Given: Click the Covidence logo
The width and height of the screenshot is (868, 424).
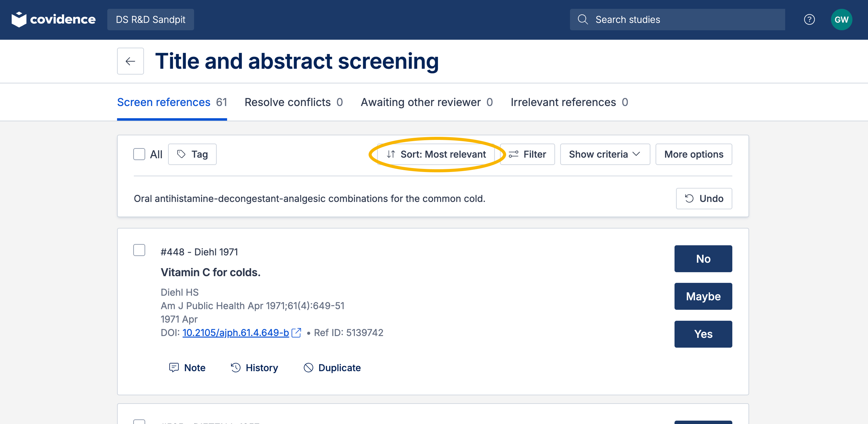Looking at the screenshot, I should click(53, 20).
